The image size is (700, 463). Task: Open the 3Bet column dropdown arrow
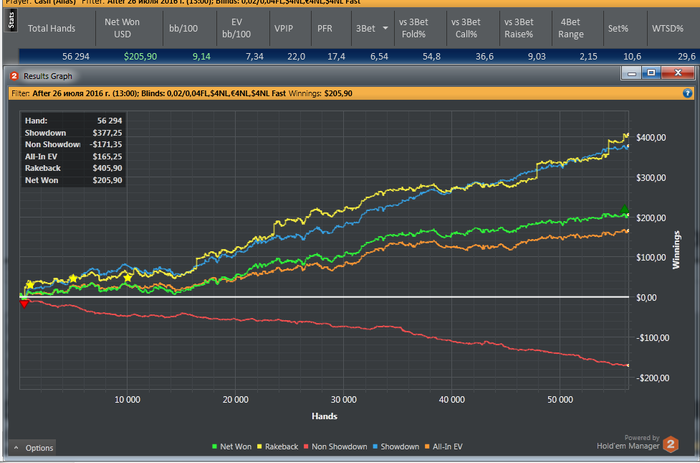coord(385,28)
